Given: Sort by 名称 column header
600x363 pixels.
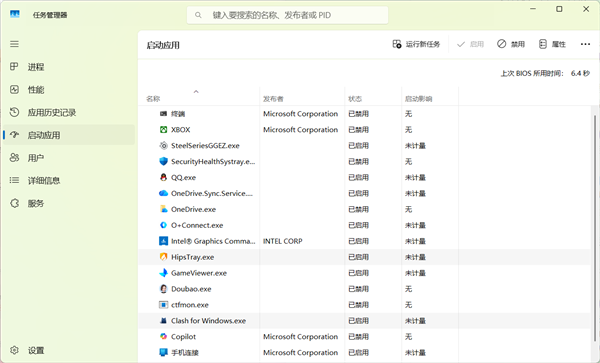Looking at the screenshot, I should pos(153,99).
